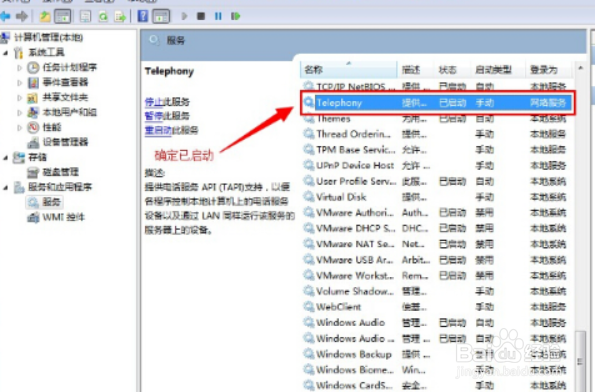Click the Forward arrow toolbar icon

pos(22,16)
